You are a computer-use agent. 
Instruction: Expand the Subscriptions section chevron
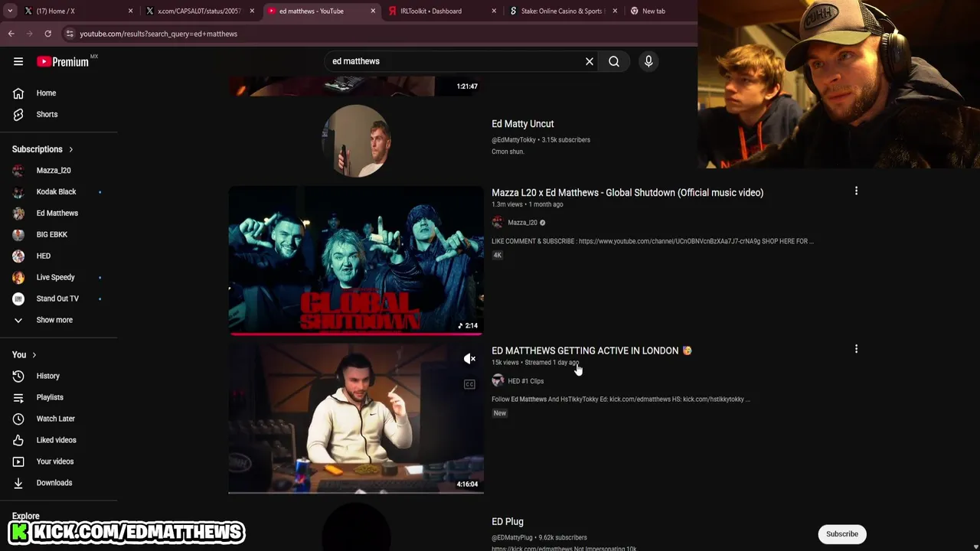[70, 149]
